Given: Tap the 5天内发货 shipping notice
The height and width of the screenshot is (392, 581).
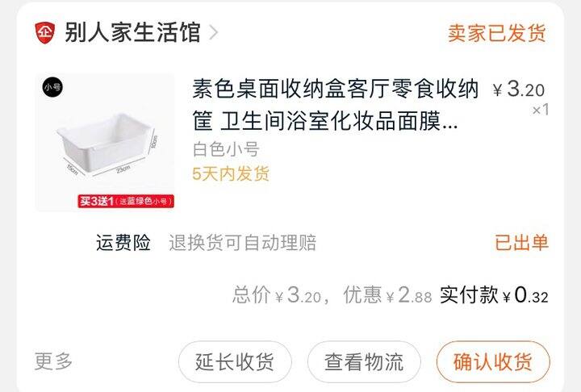Looking at the screenshot, I should click(x=231, y=173).
